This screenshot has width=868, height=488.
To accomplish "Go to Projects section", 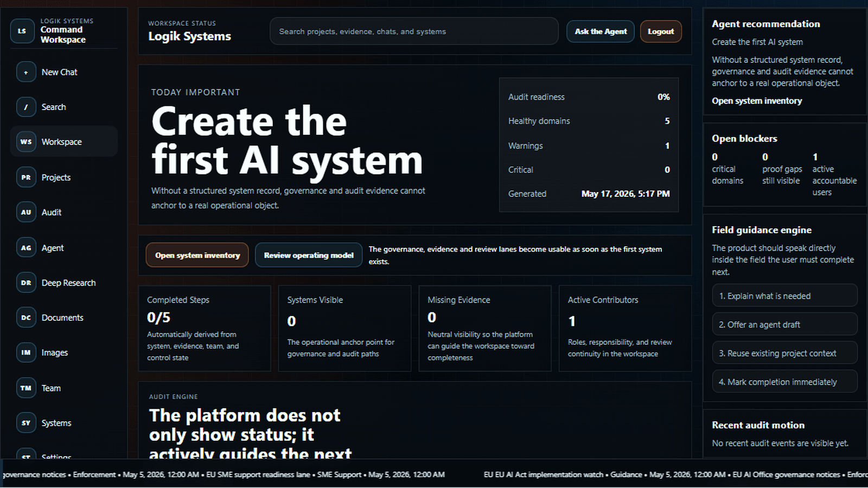I will (x=64, y=177).
